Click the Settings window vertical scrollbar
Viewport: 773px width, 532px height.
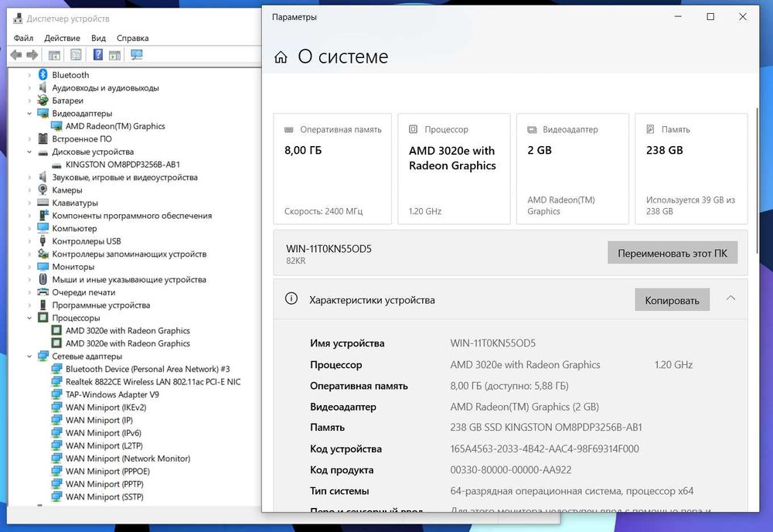(x=758, y=182)
